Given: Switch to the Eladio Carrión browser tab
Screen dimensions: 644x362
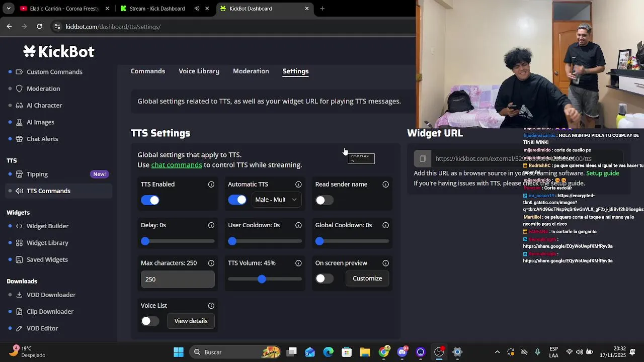Looking at the screenshot, I should (x=64, y=9).
